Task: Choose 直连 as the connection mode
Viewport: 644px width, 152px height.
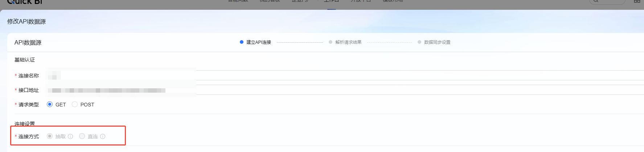Action: point(82,136)
